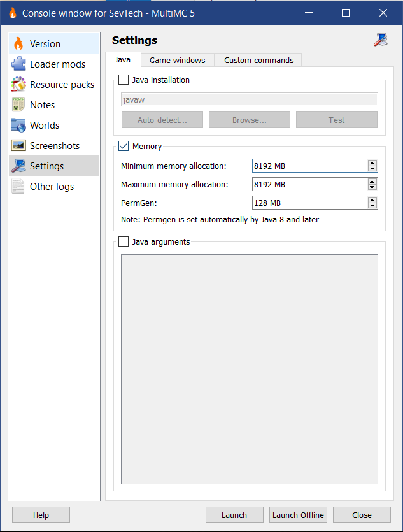Click the Browse... button
403x532 pixels.
click(250, 120)
